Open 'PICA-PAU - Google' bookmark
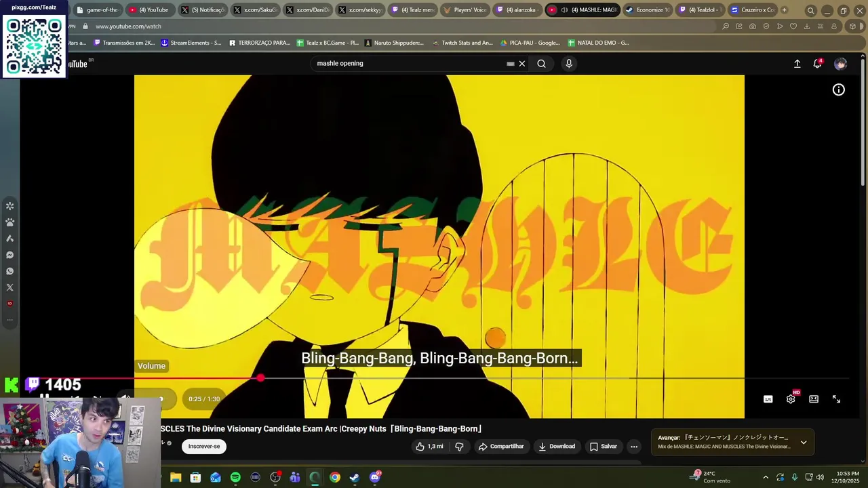Viewport: 868px width, 488px height. [530, 43]
